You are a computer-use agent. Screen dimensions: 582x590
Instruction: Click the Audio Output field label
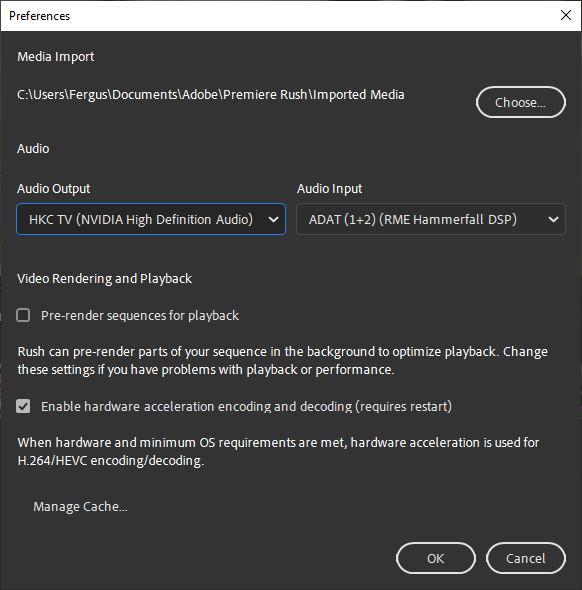[x=53, y=189]
